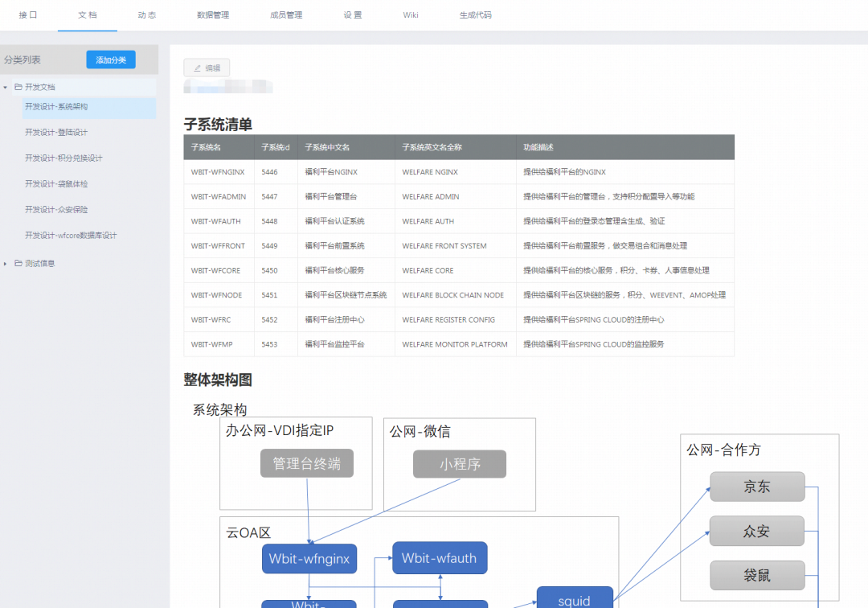Click the 添加分类 button
This screenshot has width=868, height=608.
110,59
